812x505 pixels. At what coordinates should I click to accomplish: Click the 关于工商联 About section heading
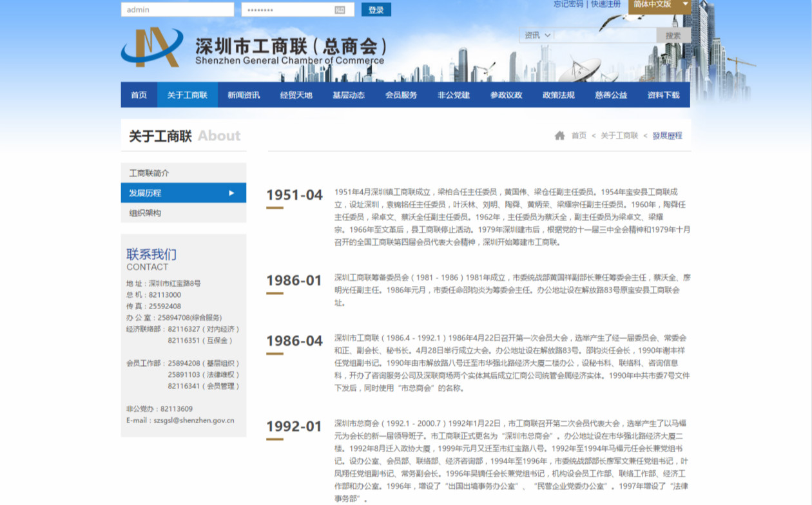185,136
